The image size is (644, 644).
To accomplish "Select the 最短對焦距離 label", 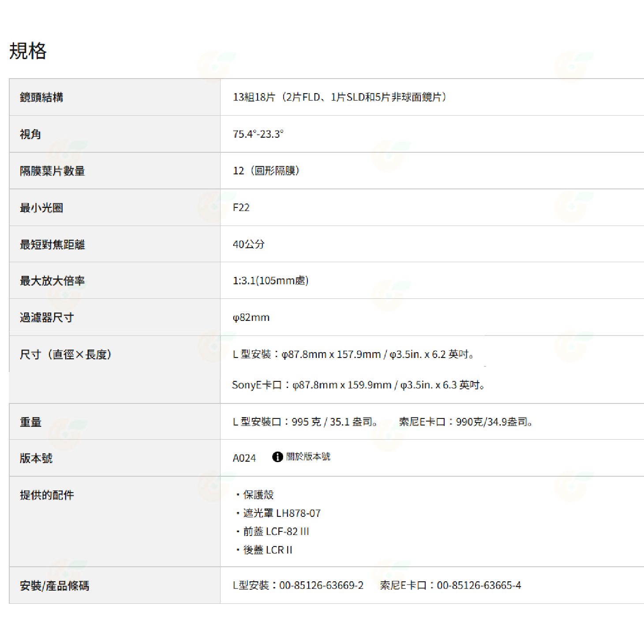I will pyautogui.click(x=52, y=244).
